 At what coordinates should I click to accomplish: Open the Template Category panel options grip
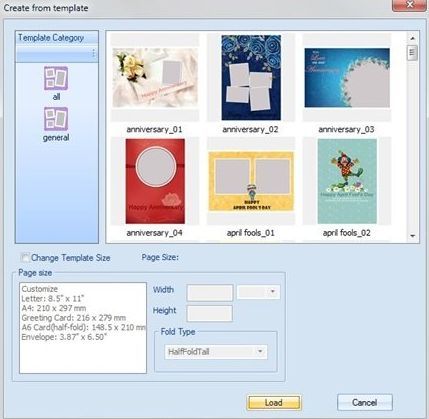93,53
